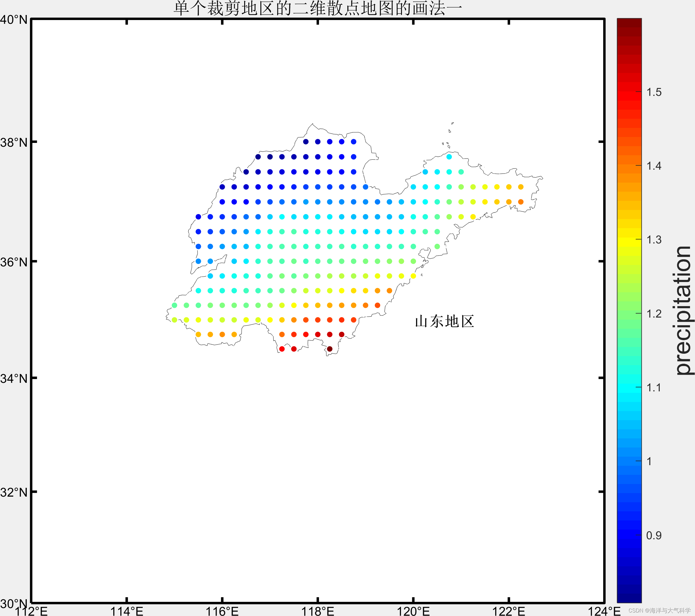Viewport: 695px width, 616px height.
Task: Click the 38°N latitude axis label
Action: (x=14, y=142)
